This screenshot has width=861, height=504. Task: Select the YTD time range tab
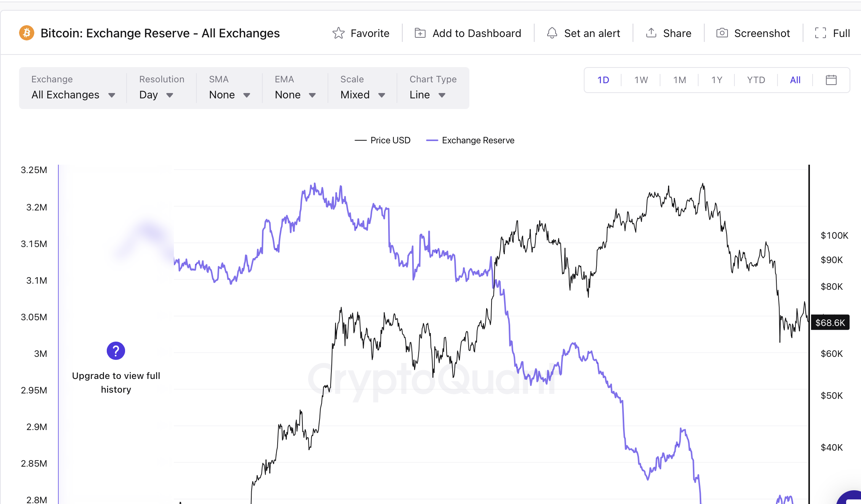[x=755, y=80]
